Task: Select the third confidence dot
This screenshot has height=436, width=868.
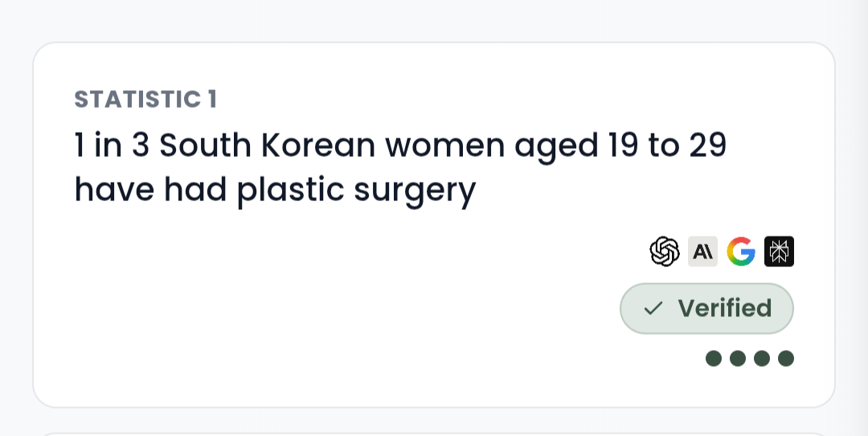Action: [x=762, y=359]
